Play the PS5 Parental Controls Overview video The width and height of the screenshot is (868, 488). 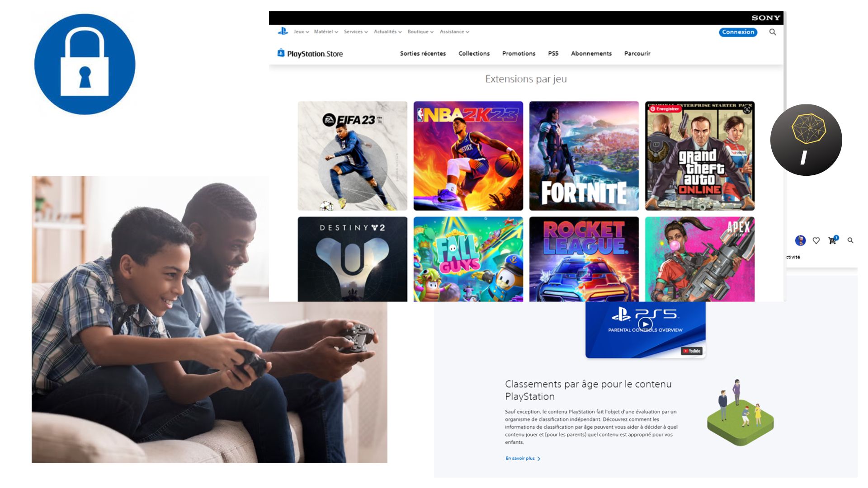pyautogui.click(x=645, y=324)
